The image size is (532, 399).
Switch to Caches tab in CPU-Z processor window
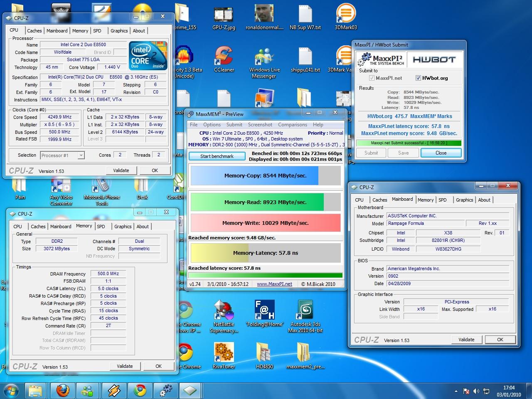click(34, 31)
